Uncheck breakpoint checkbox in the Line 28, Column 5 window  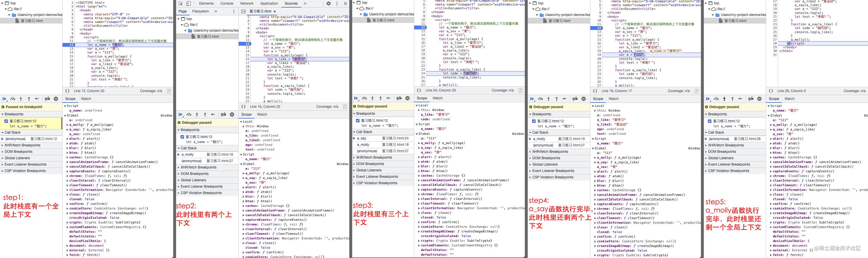point(710,121)
